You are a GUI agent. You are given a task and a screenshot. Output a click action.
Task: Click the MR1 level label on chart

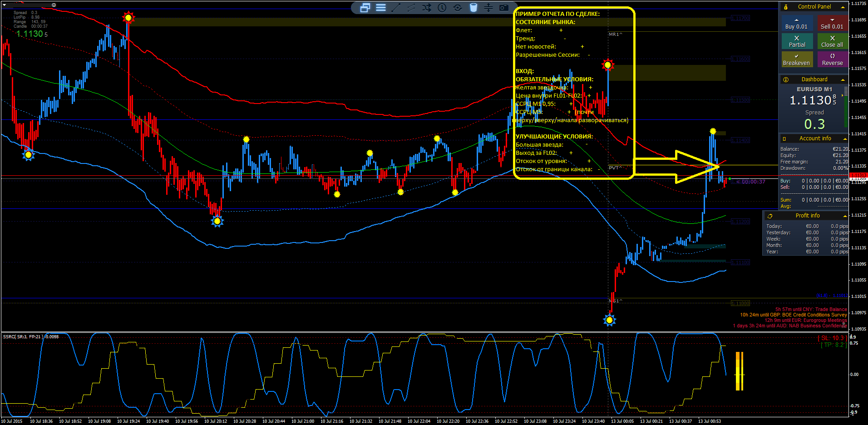(616, 35)
